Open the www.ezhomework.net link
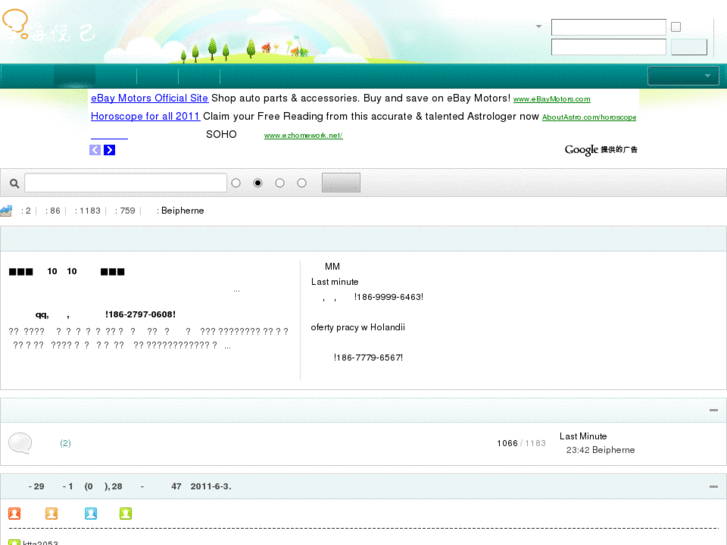Image resolution: width=727 pixels, height=545 pixels. pyautogui.click(x=303, y=135)
